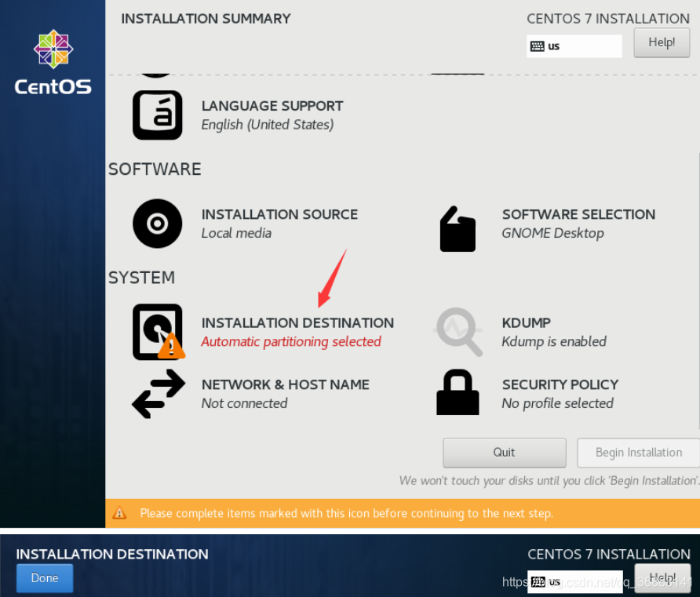700x597 pixels.
Task: Click 'Local media' status text
Action: tap(236, 233)
